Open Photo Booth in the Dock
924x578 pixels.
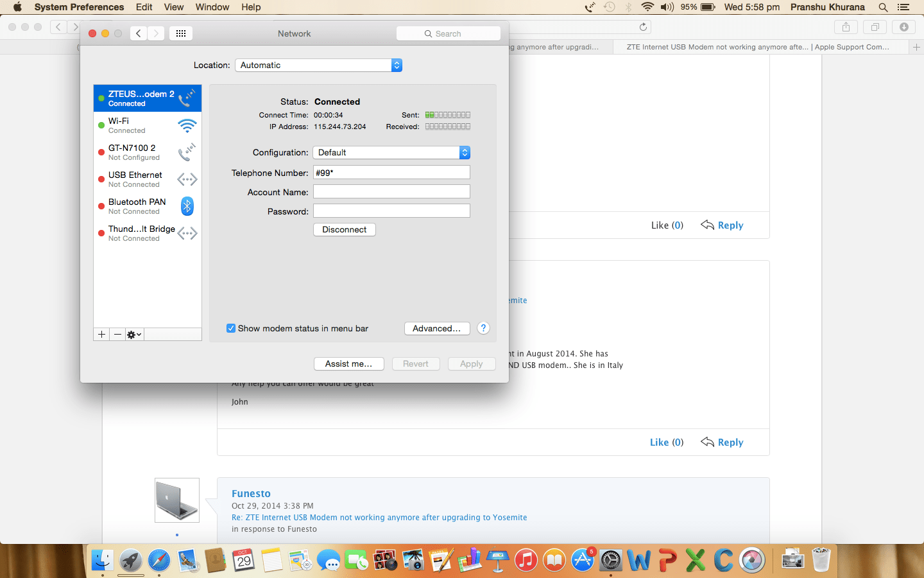click(385, 560)
